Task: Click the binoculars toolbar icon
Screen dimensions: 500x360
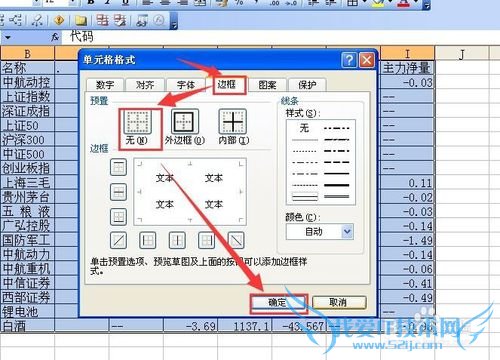Action: [142, 21]
